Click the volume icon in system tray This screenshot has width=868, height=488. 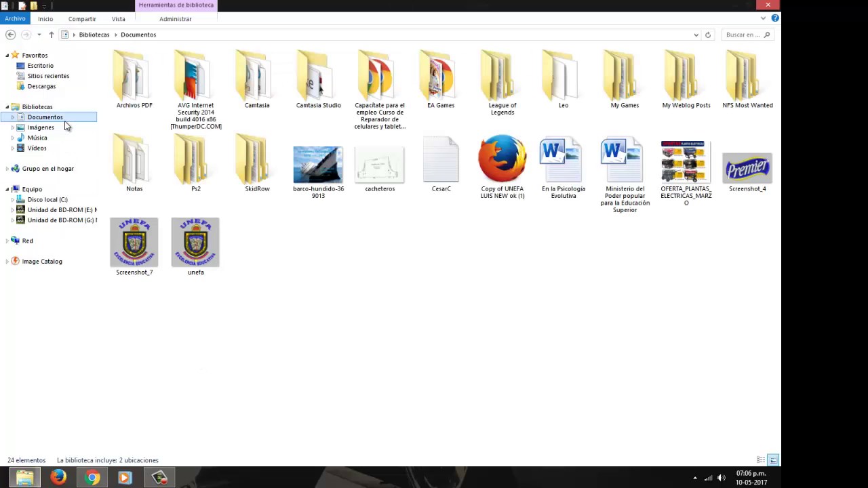pos(721,478)
